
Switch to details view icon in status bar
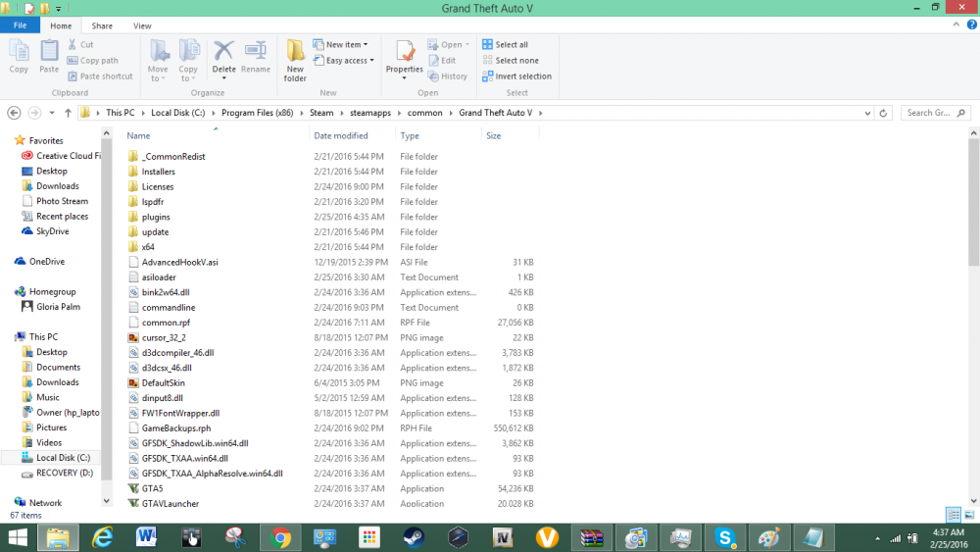pyautogui.click(x=954, y=515)
